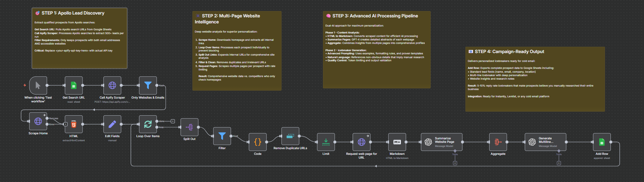644x182 pixels.
Task: Click the Call Apify Scraper globe node
Action: [x=112, y=85]
